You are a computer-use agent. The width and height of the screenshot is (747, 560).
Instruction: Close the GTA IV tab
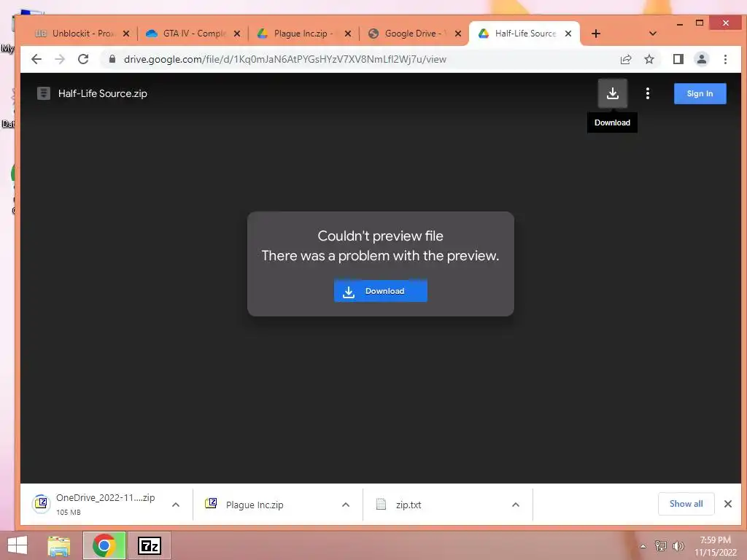click(x=237, y=34)
